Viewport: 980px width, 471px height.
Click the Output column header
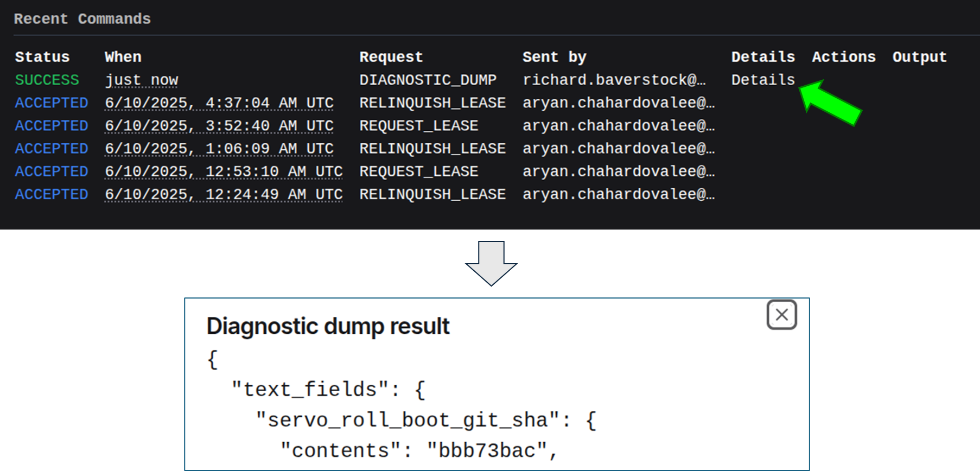[x=920, y=57]
